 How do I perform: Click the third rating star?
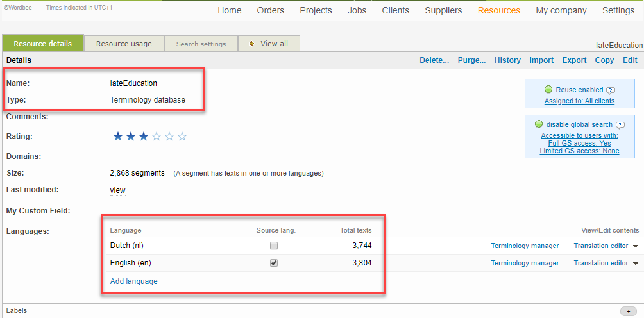(144, 137)
